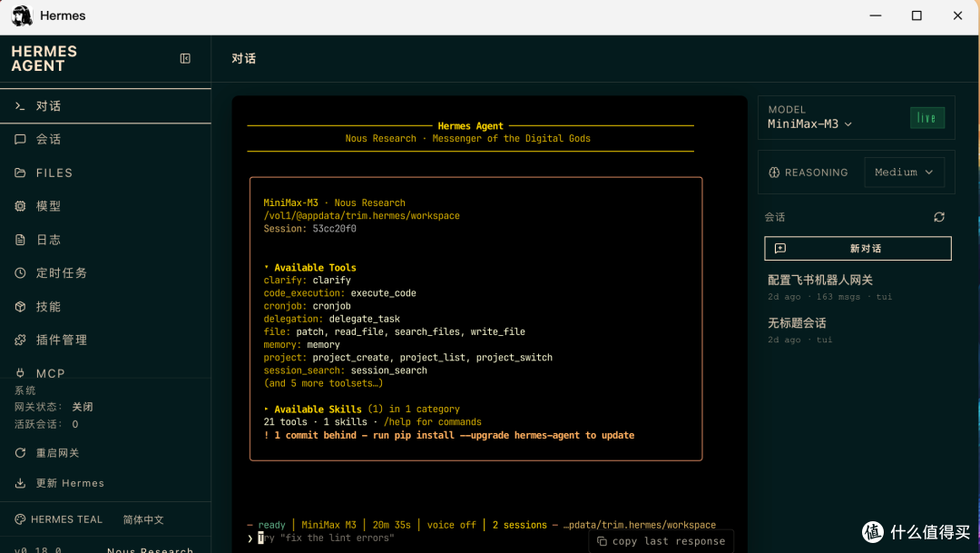Screen dimensions: 980x553
Task: Click the 日志 document icon
Action: pos(20,240)
